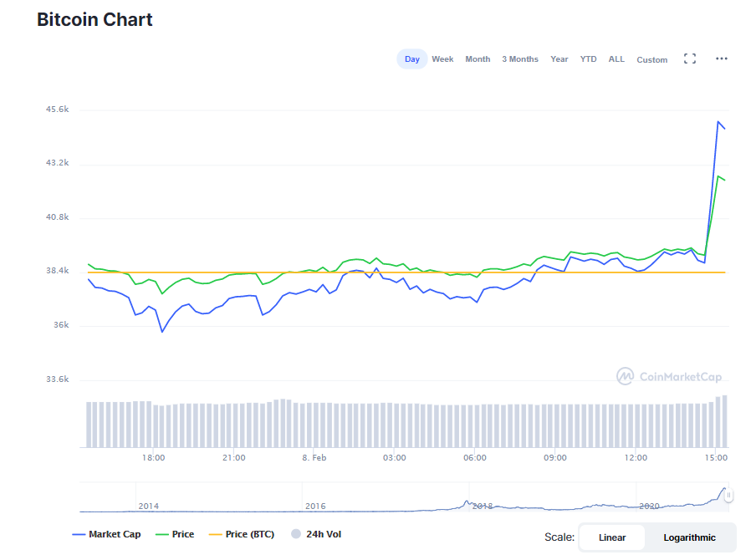Toggle the green Price series in legend
Screen dimensions: 756x560
(175, 534)
